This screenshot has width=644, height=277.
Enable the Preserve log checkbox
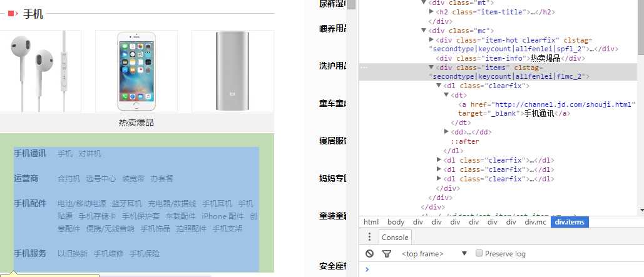(479, 253)
